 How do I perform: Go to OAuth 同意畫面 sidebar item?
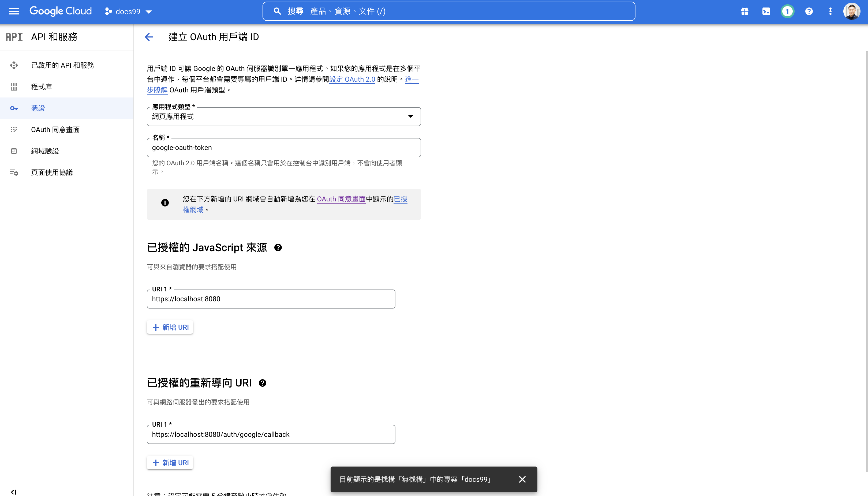coord(55,129)
